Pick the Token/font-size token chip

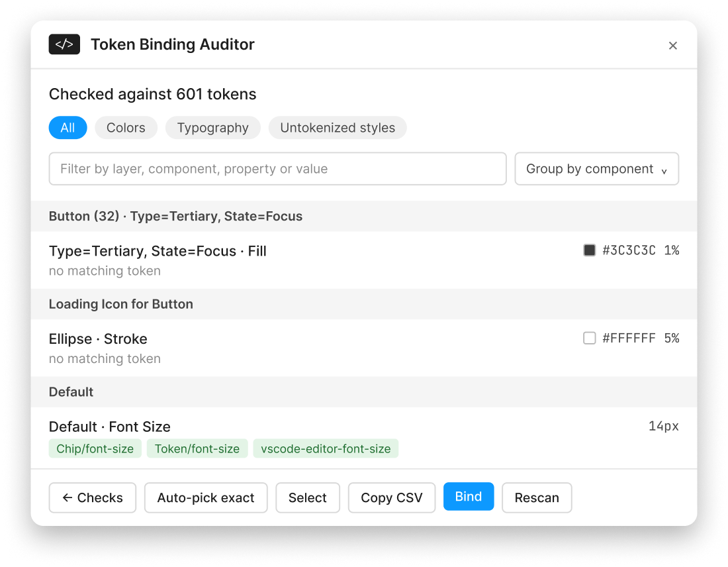[x=197, y=448]
